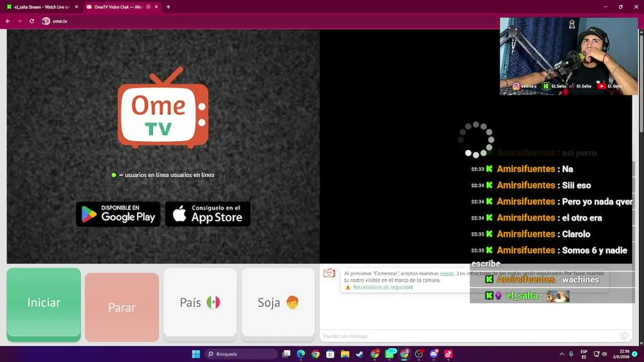Open the Recordatorio de seguridad link
Viewport: 644px width, 362px height.
pos(383,287)
